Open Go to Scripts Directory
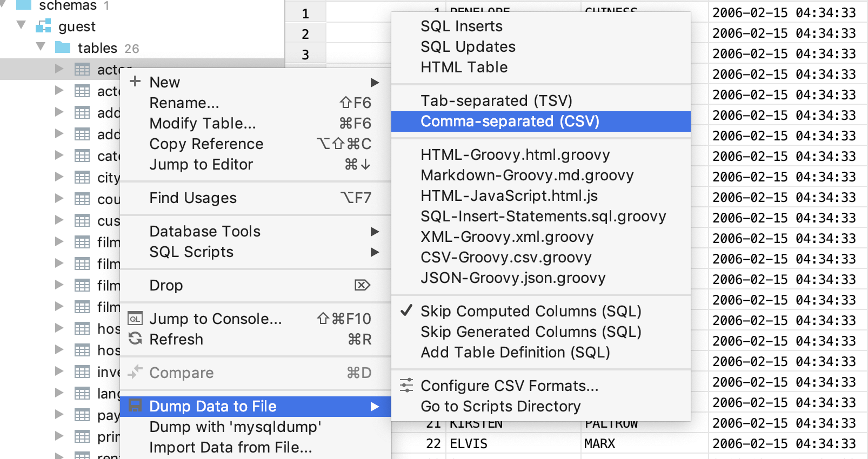Screen dimensions: 868x459 pos(500,406)
